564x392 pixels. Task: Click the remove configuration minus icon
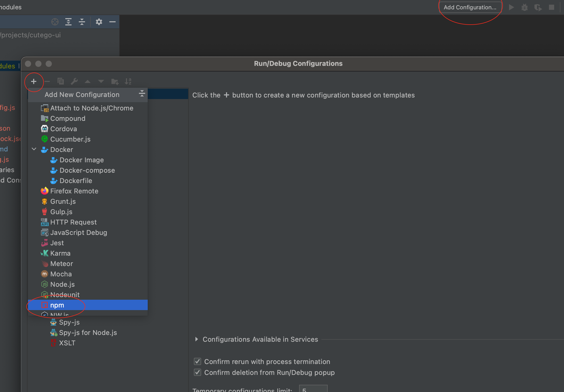[47, 81]
